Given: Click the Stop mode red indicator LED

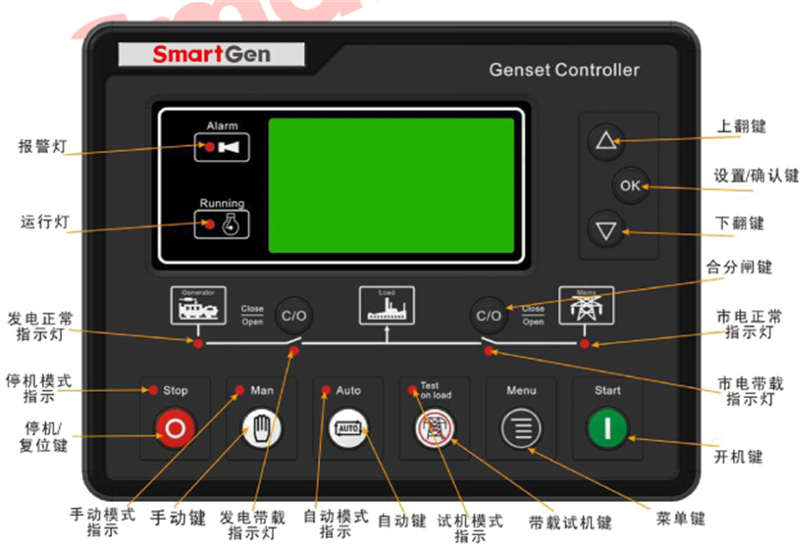Looking at the screenshot, I should 153,390.
